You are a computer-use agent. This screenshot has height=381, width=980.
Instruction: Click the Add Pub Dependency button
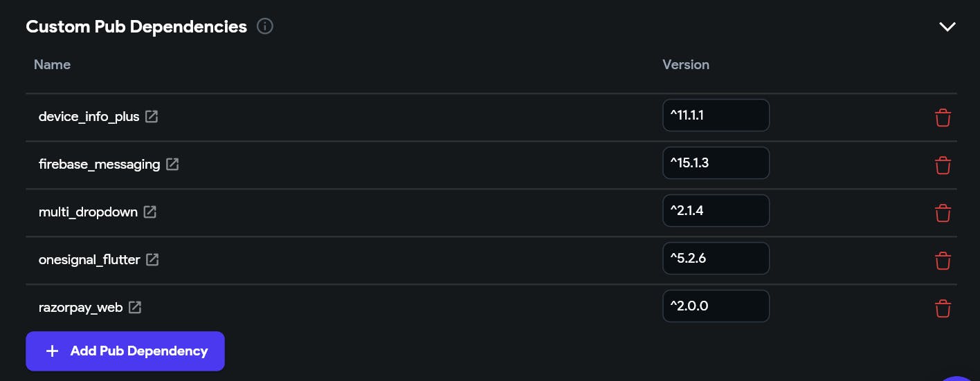pyautogui.click(x=125, y=351)
